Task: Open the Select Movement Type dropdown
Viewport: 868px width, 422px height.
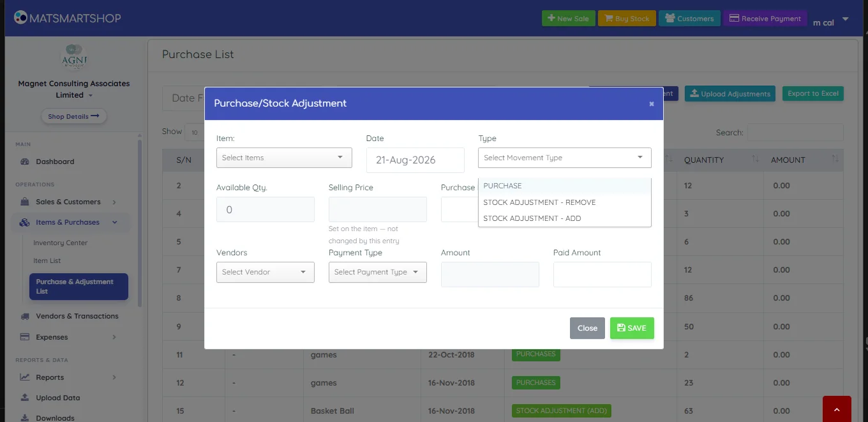Action: (565, 158)
